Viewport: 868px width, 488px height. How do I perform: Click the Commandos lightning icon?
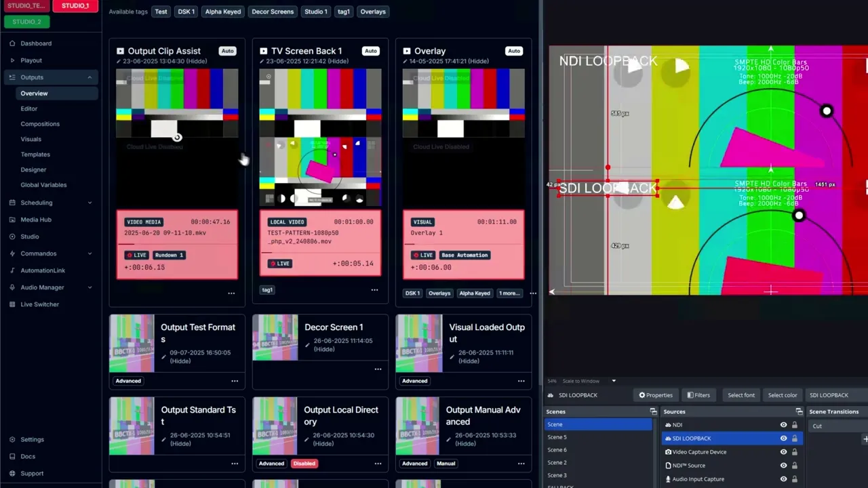pyautogui.click(x=12, y=253)
